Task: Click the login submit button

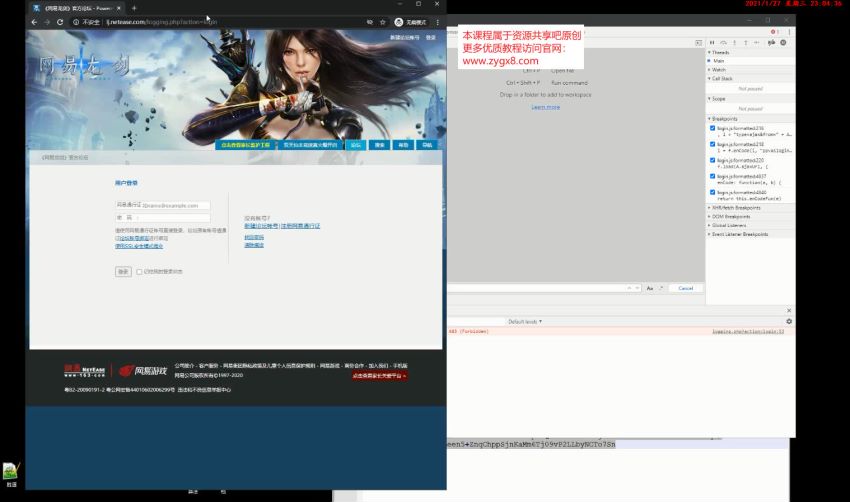Action: tap(123, 272)
